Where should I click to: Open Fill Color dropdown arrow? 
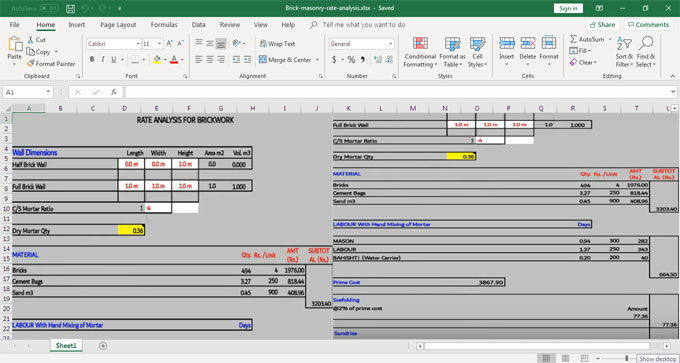click(165, 59)
